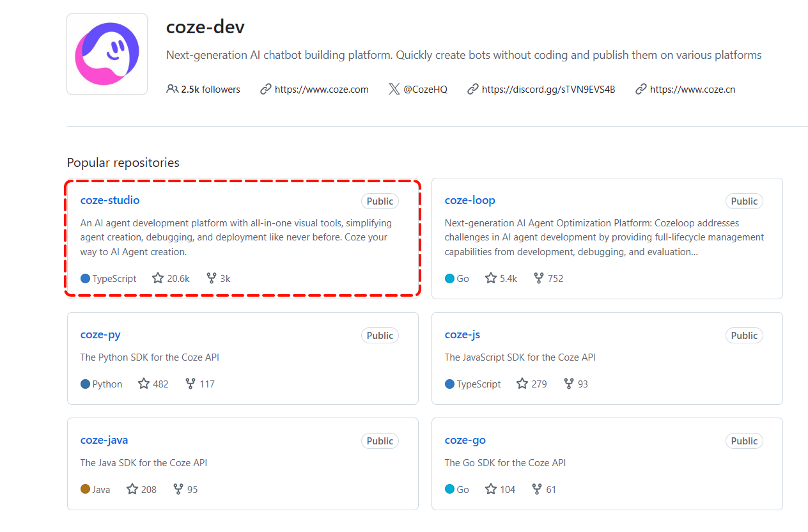This screenshot has width=808, height=532.
Task: Click the Go label in coze-go card
Action: (463, 490)
